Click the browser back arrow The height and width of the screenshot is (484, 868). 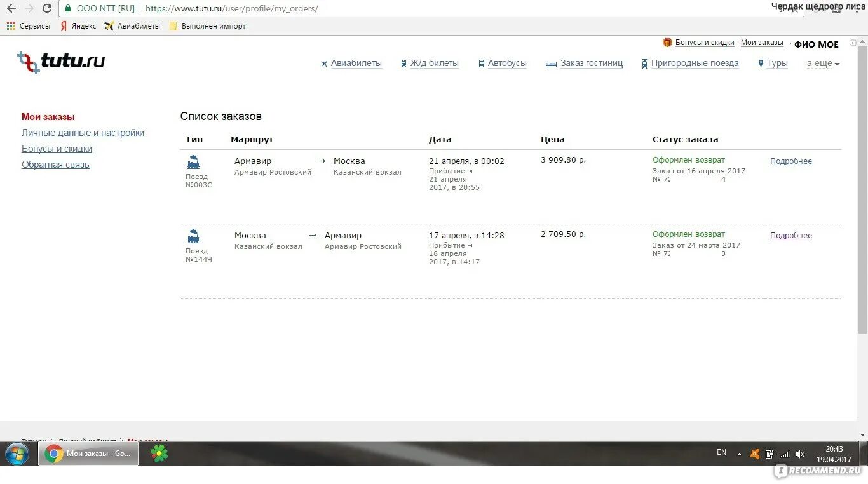coord(11,8)
